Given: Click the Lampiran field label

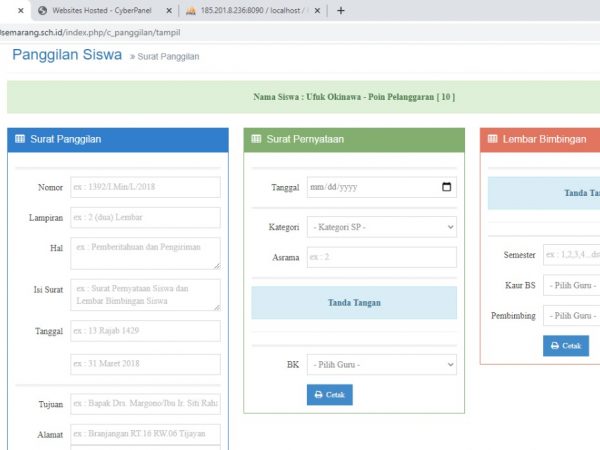Looking at the screenshot, I should 46,218.
